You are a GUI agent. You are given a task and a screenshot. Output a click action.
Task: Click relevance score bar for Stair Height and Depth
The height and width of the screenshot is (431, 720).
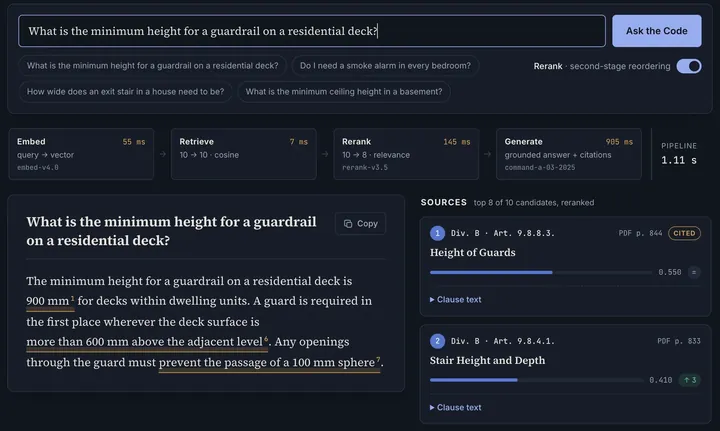[x=537, y=380]
